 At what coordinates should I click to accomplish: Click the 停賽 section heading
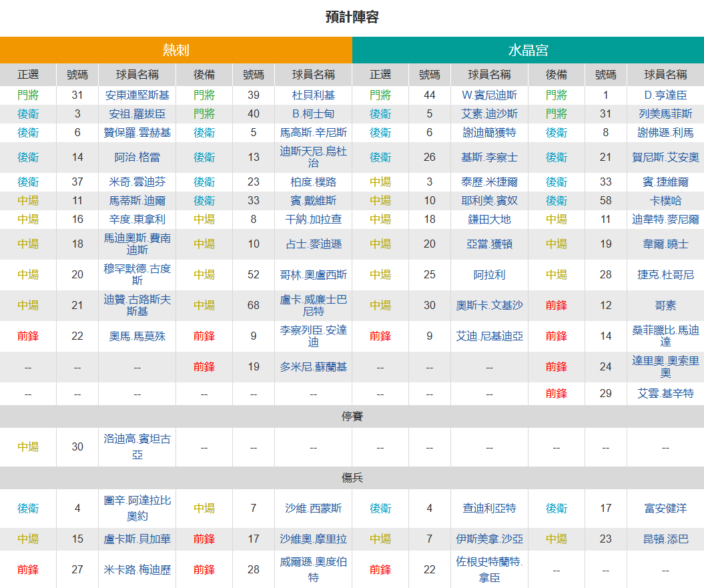[352, 416]
